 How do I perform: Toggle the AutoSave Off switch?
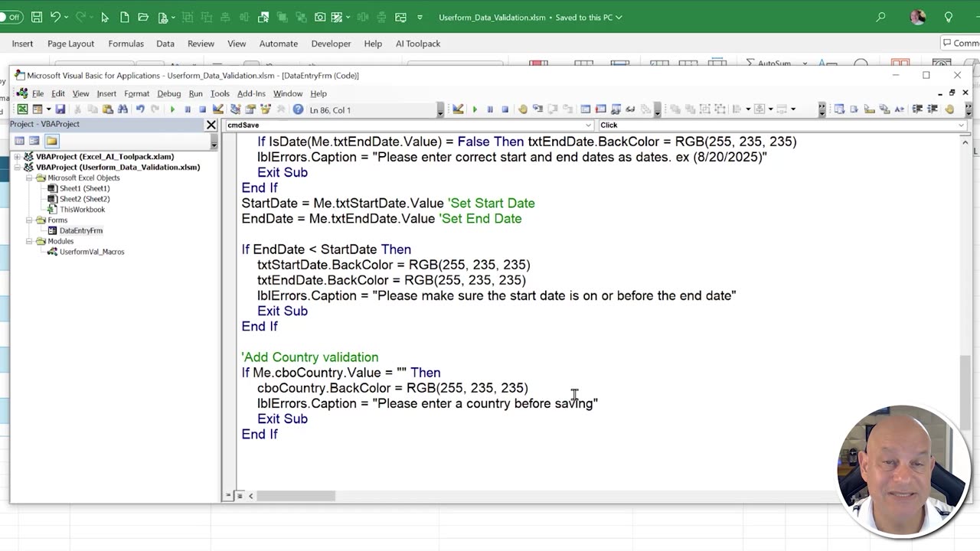(x=11, y=17)
